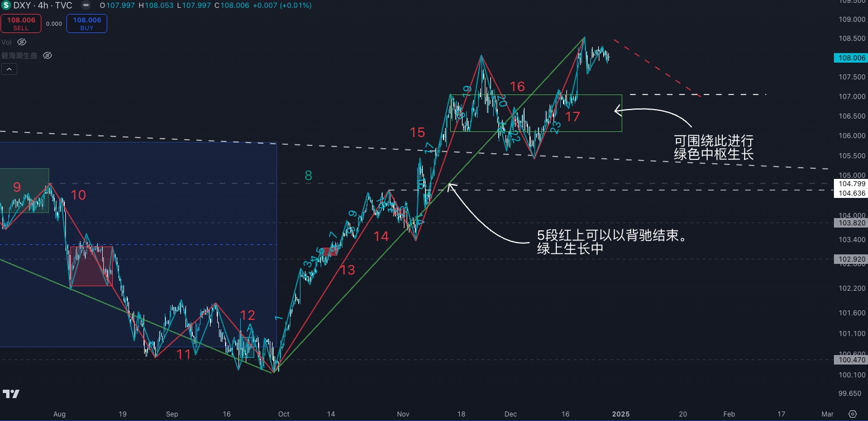
Task: Click the 100.470 price label on axis
Action: tap(850, 361)
